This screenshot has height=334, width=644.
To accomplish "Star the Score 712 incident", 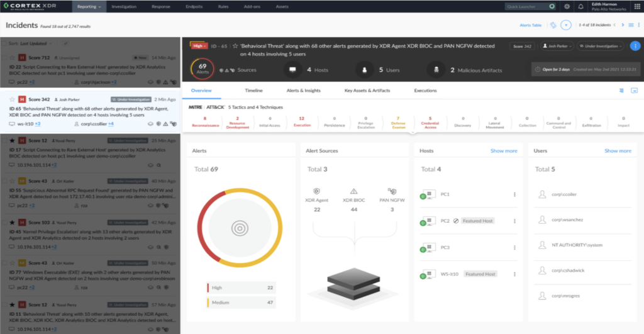I will click(x=13, y=58).
